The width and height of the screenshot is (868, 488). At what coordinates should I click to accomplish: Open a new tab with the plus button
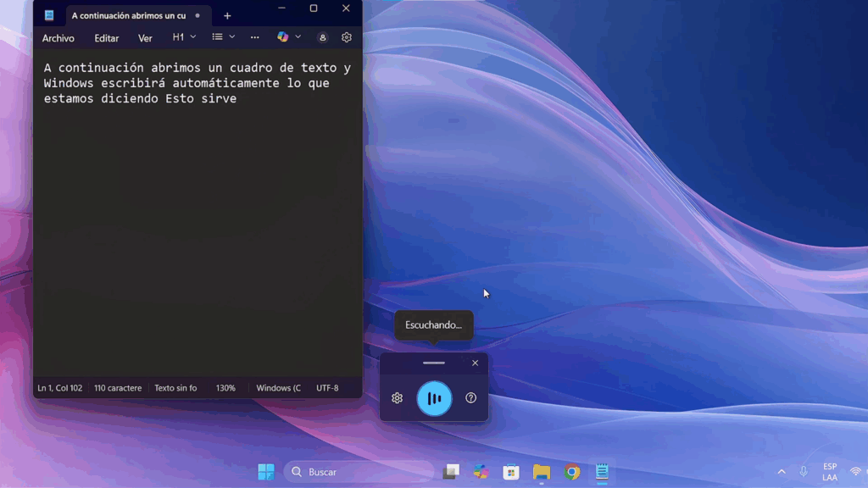coord(227,14)
